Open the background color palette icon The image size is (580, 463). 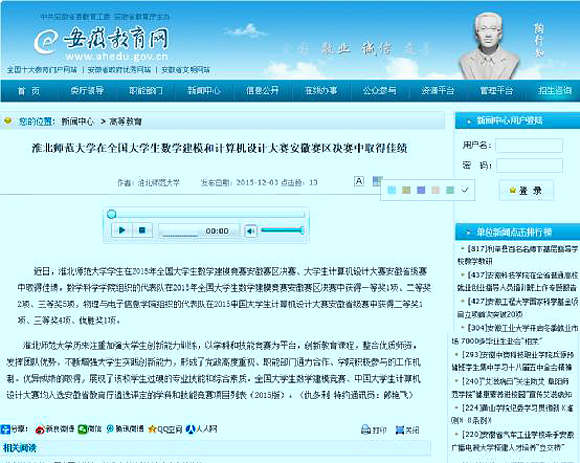(x=377, y=181)
